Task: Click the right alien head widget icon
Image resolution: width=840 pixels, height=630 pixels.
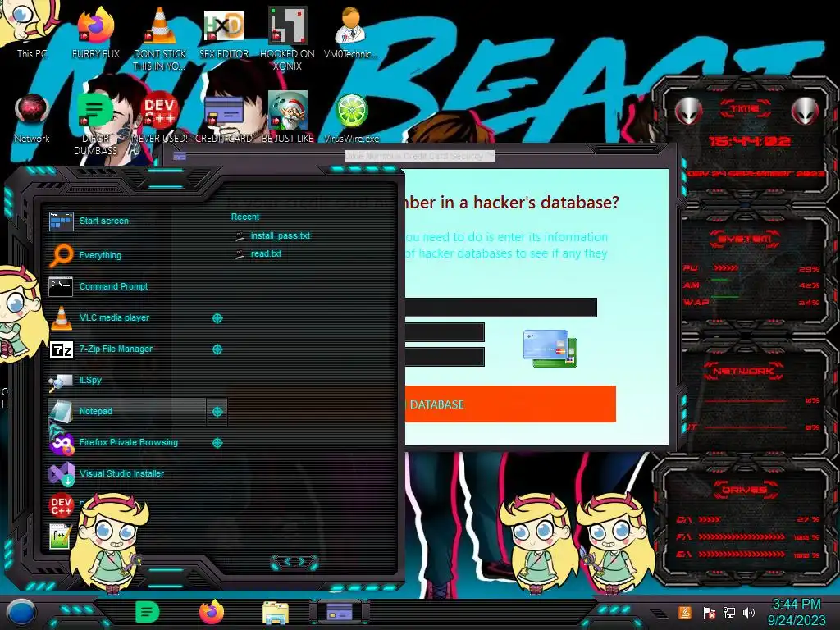Action: [805, 111]
